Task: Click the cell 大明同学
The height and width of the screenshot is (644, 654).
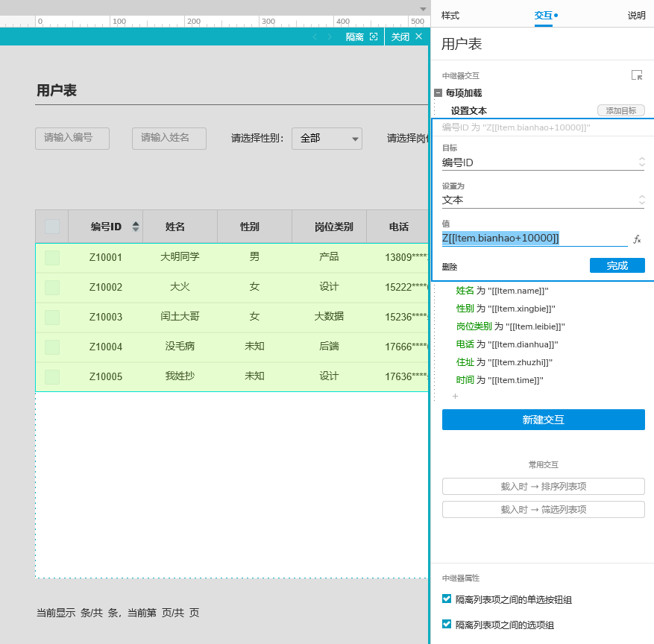Action: click(180, 256)
